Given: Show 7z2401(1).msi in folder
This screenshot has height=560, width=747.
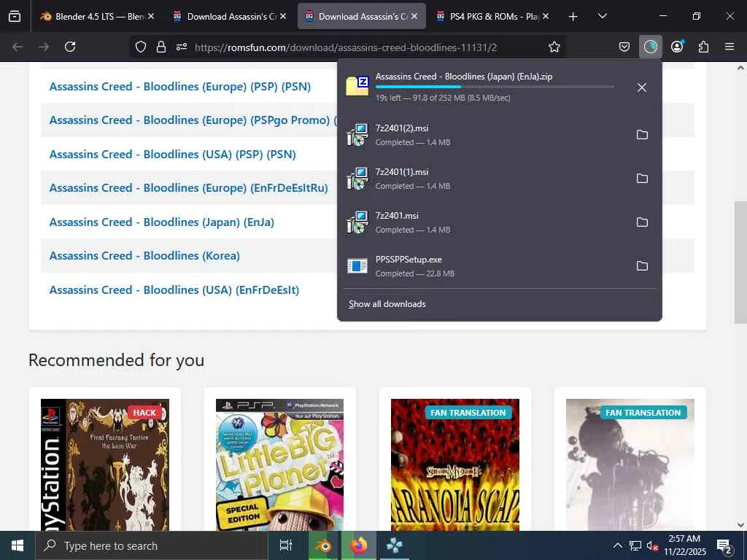Looking at the screenshot, I should tap(642, 179).
